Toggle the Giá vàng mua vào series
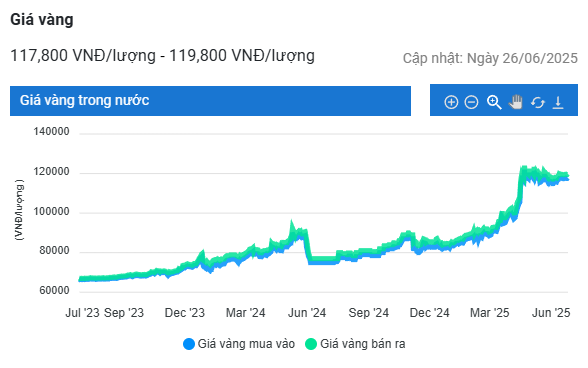The width and height of the screenshot is (588, 368). (239, 344)
